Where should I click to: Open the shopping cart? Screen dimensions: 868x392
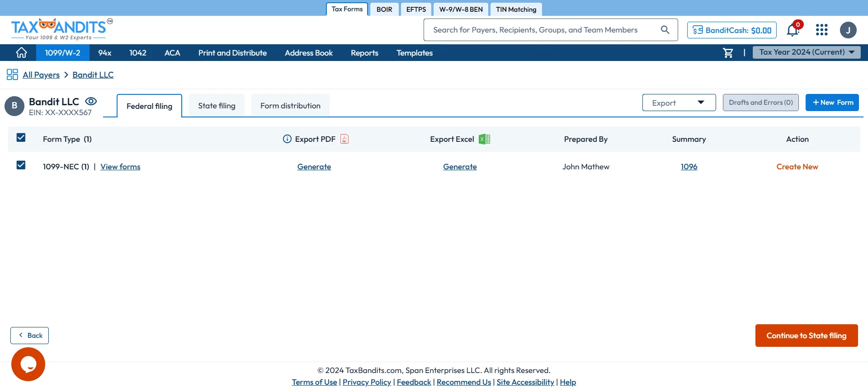coord(728,53)
